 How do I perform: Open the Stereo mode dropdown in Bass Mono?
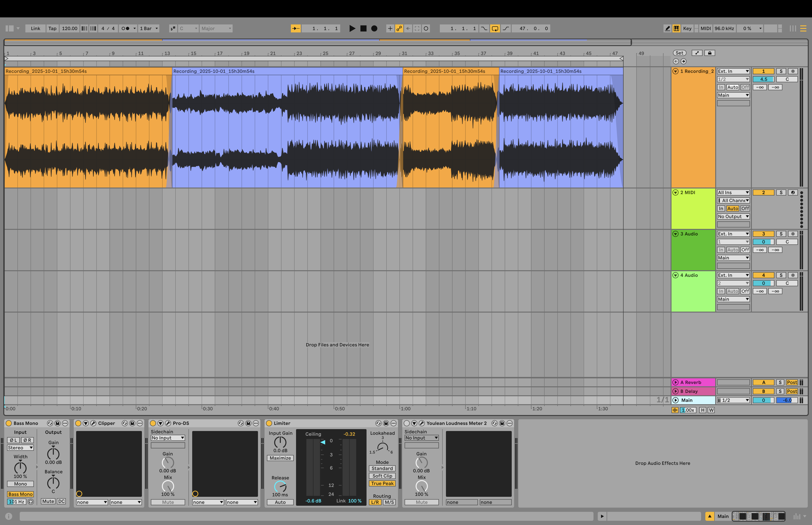point(20,448)
